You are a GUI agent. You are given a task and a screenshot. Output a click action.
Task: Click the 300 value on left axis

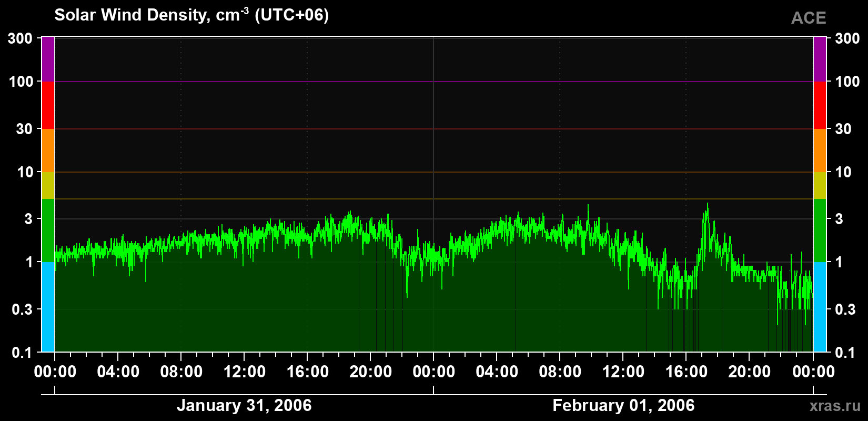pyautogui.click(x=21, y=38)
